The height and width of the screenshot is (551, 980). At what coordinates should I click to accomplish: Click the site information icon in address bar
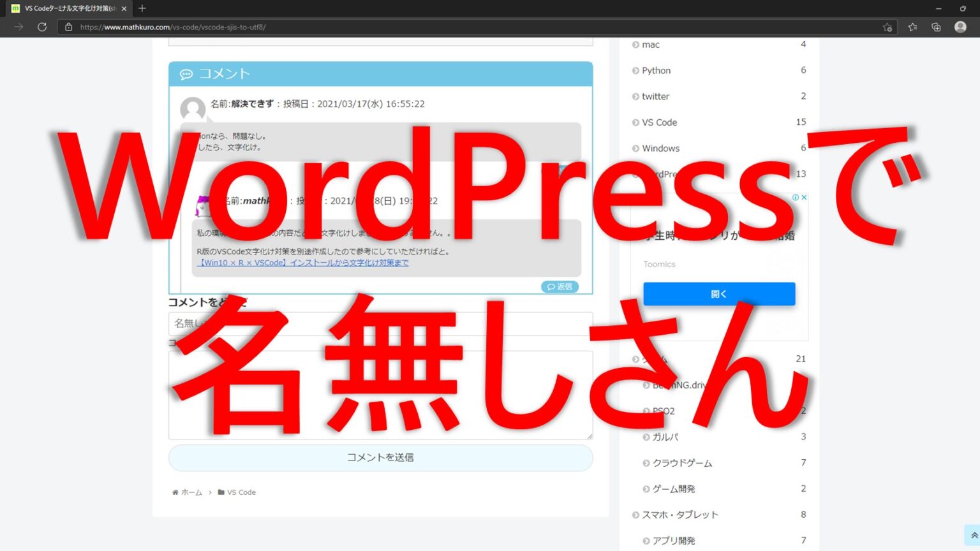point(68,27)
